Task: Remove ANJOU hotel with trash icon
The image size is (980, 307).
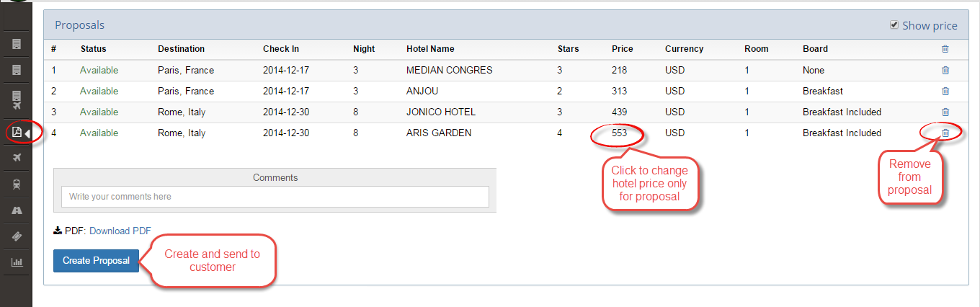Action: point(945,91)
